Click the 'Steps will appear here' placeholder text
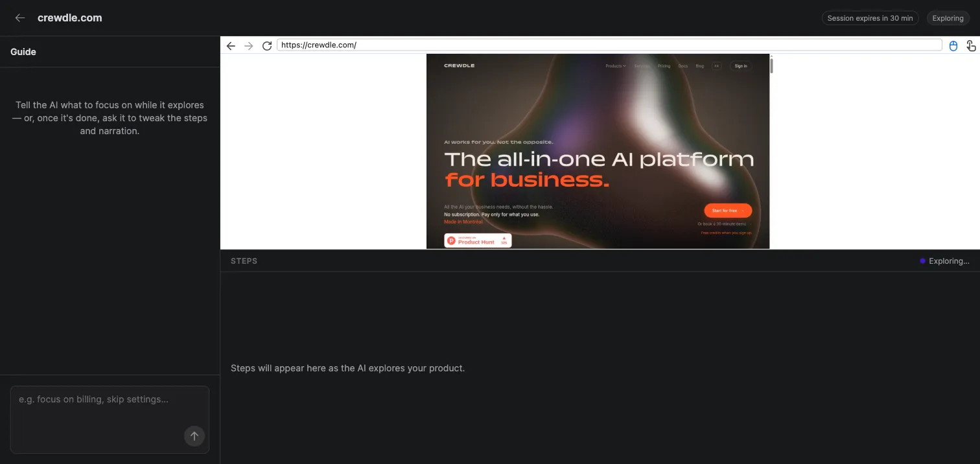The height and width of the screenshot is (464, 980). coord(347,368)
